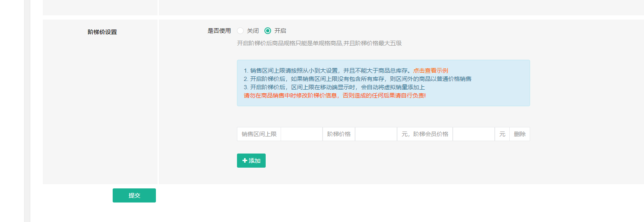Click the plus icon on 添加 button
The height and width of the screenshot is (222, 644).
pyautogui.click(x=244, y=161)
